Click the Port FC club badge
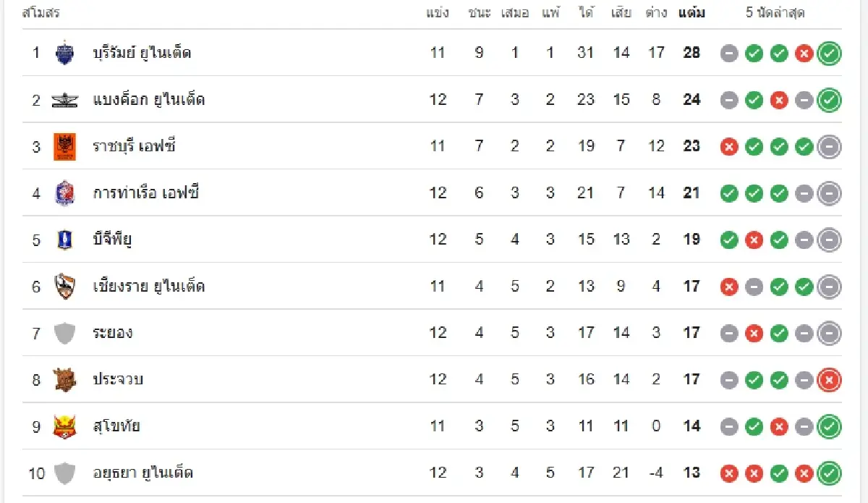Image resolution: width=868 pixels, height=503 pixels. [64, 193]
